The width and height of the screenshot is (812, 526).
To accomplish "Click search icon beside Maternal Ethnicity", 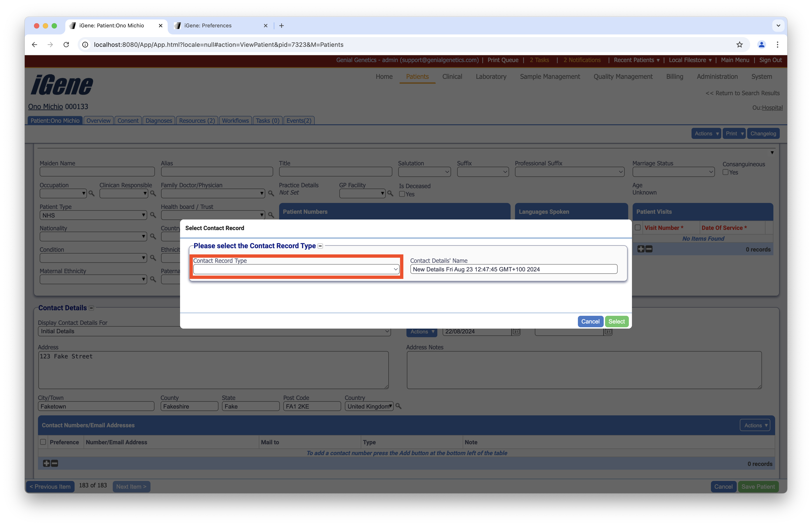I will tap(153, 279).
